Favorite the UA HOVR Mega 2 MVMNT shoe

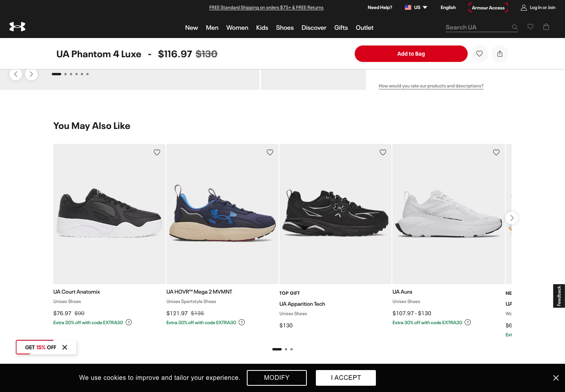pos(270,152)
